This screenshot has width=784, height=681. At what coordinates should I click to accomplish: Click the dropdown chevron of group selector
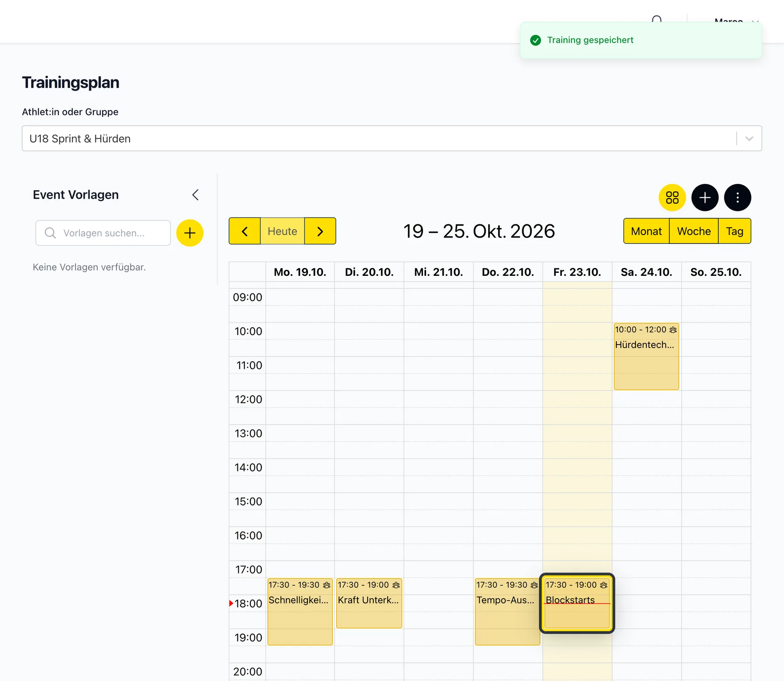(749, 139)
